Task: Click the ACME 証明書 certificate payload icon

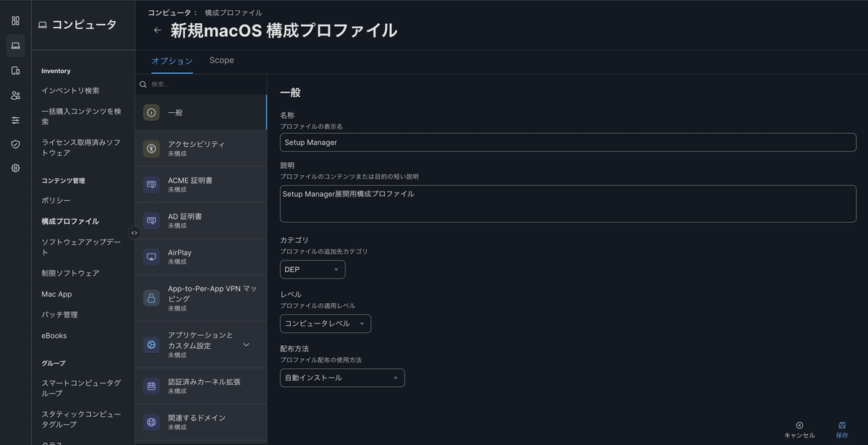Action: [x=151, y=184]
